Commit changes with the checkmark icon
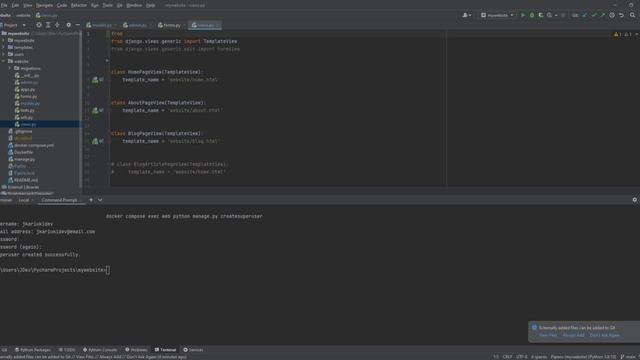640x360 pixels. click(x=594, y=15)
